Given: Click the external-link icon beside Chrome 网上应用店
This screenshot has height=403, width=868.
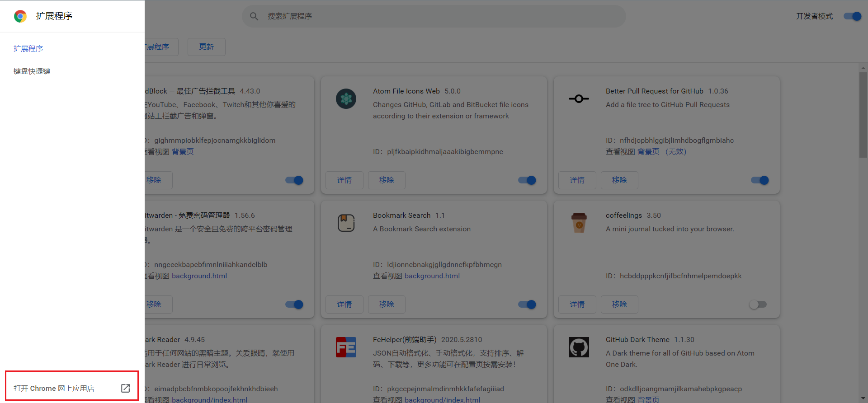Looking at the screenshot, I should point(126,388).
